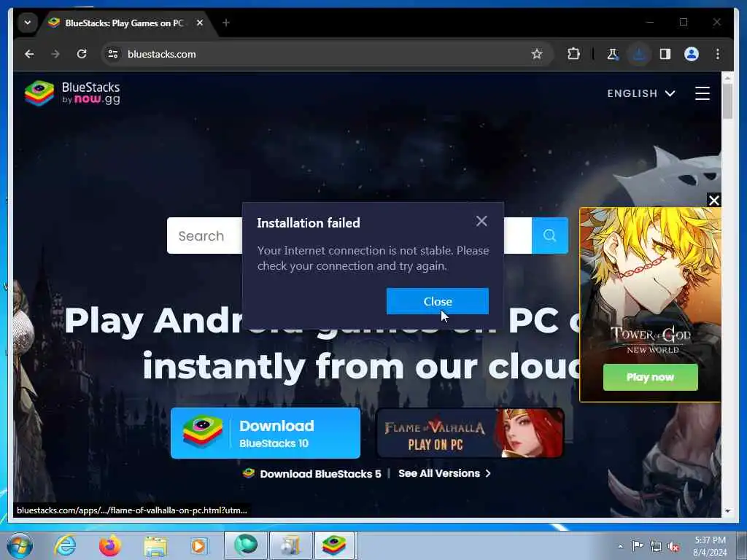Click the browser forward arrow
This screenshot has width=747, height=560.
[55, 54]
